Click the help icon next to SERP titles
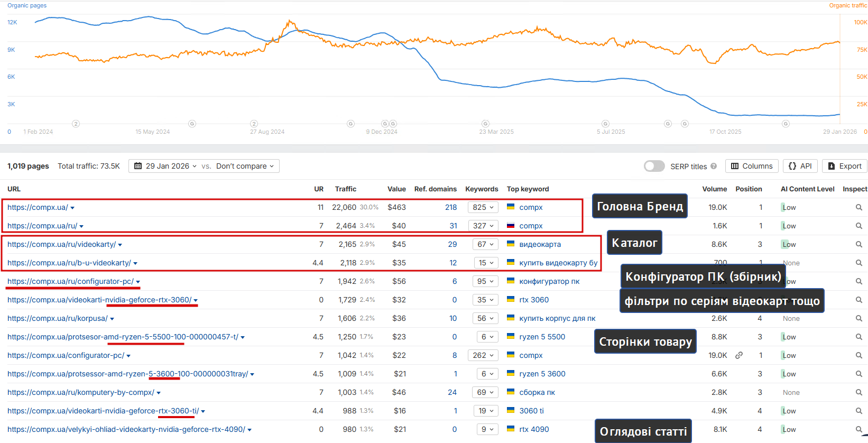 coord(714,166)
